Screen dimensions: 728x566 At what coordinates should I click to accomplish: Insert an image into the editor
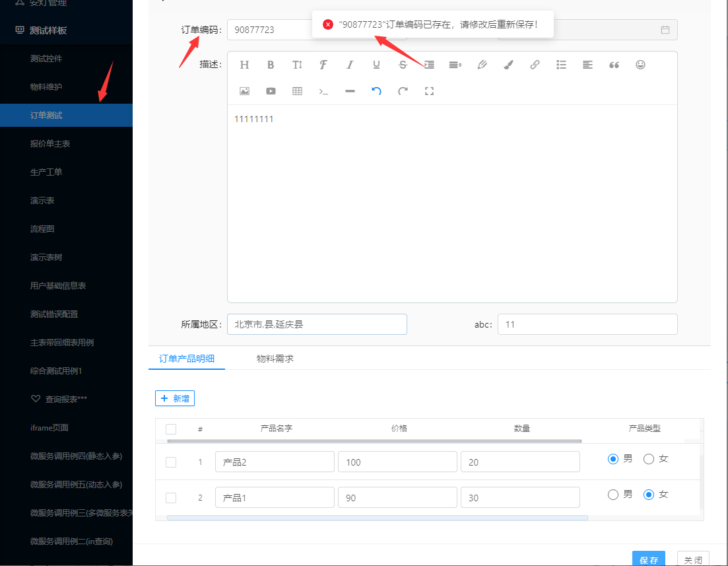pos(244,91)
